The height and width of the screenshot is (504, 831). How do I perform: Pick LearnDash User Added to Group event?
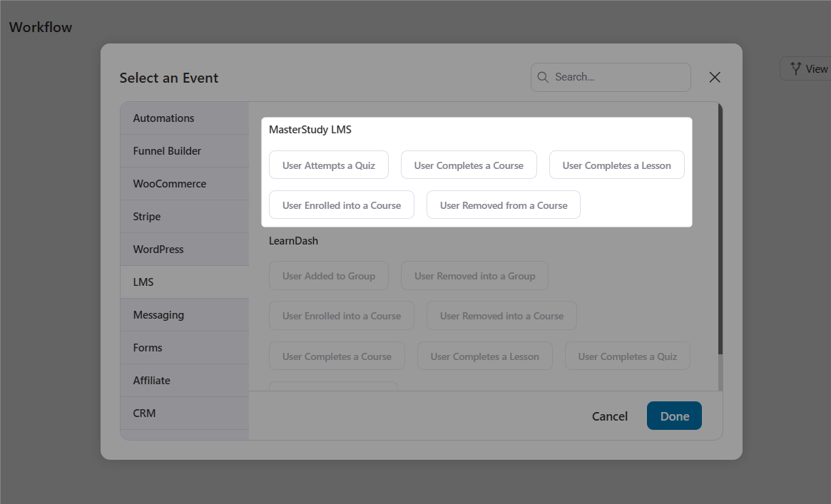pos(329,276)
